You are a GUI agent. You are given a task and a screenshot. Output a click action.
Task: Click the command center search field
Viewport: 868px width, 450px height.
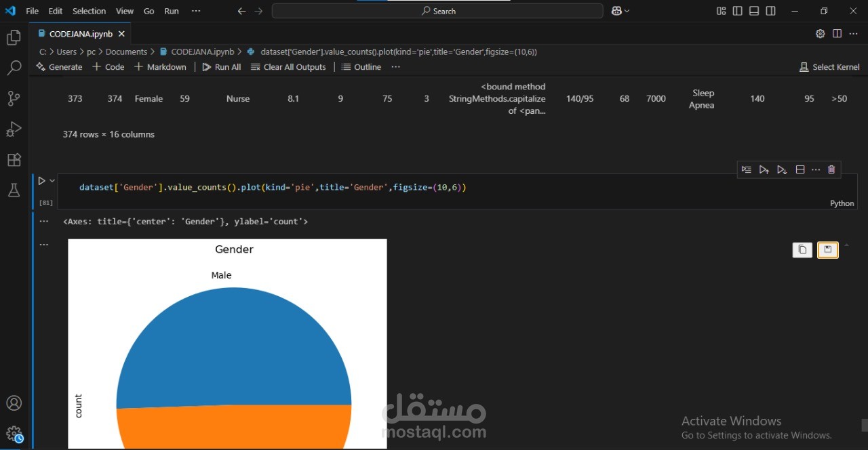(437, 11)
